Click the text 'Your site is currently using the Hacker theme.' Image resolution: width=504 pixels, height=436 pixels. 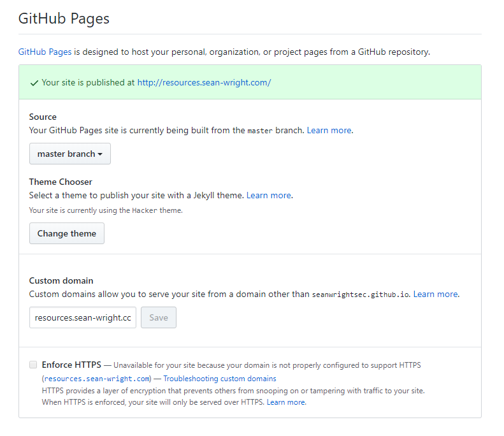[x=106, y=210]
